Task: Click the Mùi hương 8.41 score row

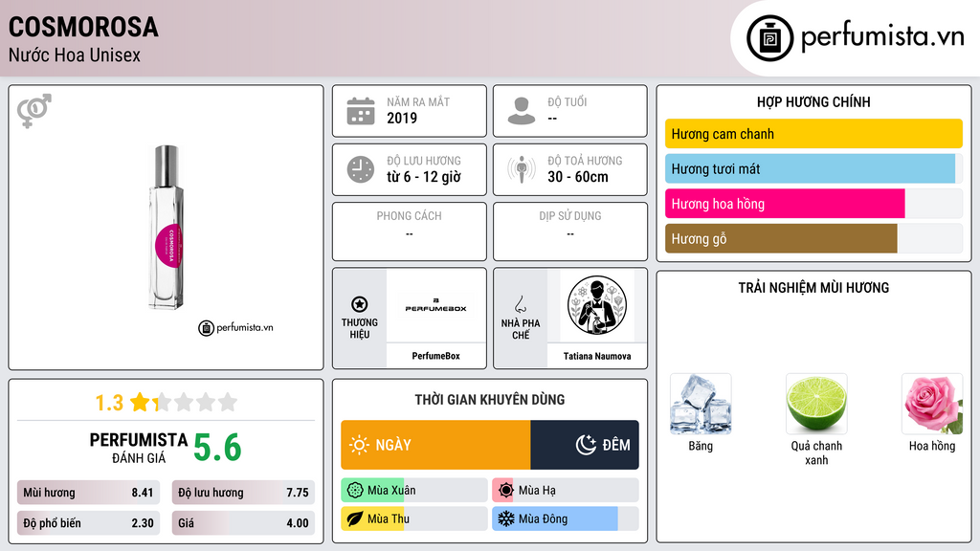Action: 88,493
